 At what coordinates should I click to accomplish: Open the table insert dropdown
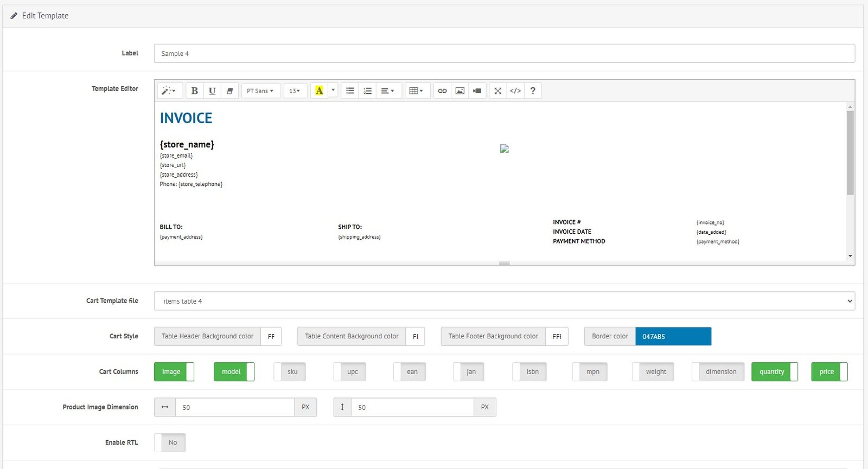click(416, 91)
